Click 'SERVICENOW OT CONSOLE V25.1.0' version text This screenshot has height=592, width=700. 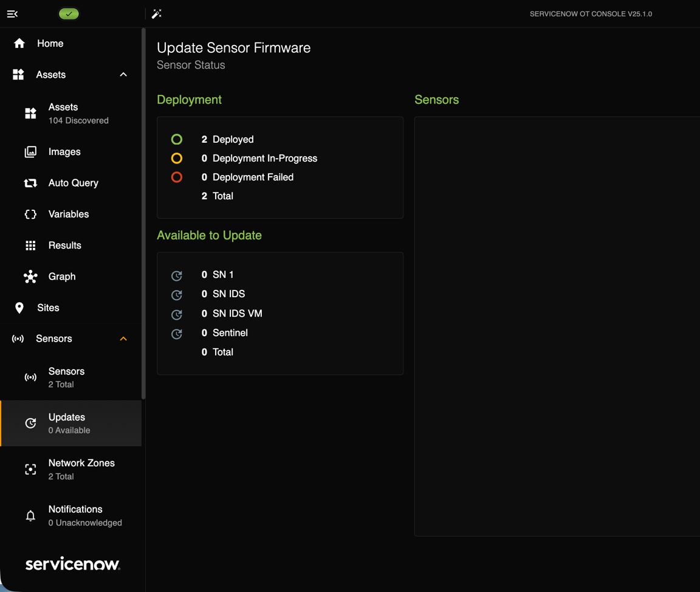click(x=591, y=14)
